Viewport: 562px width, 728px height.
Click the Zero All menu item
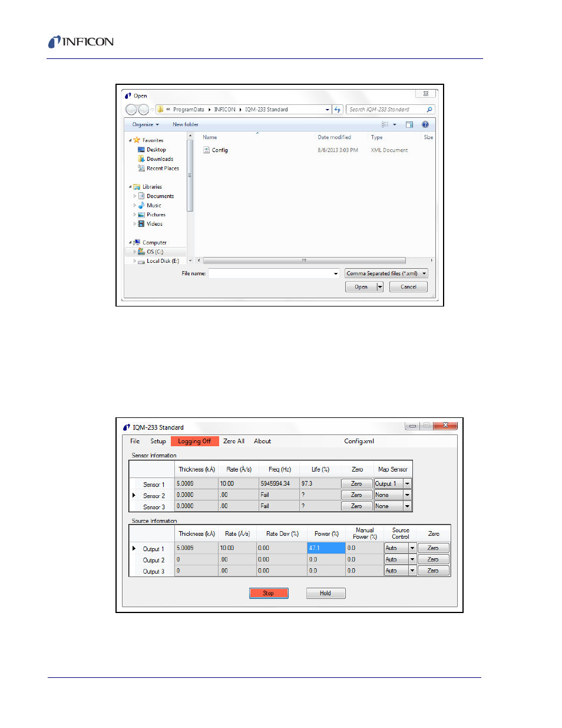tap(234, 442)
